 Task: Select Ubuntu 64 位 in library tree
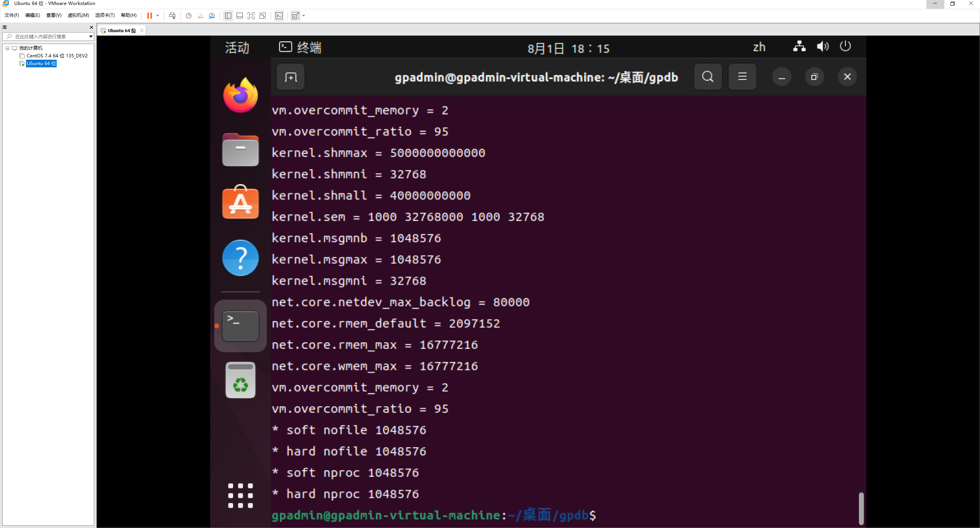pyautogui.click(x=41, y=64)
